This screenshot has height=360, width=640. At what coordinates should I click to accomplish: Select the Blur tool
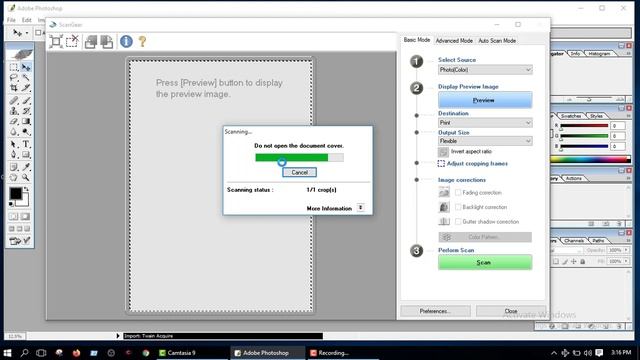tap(14, 132)
